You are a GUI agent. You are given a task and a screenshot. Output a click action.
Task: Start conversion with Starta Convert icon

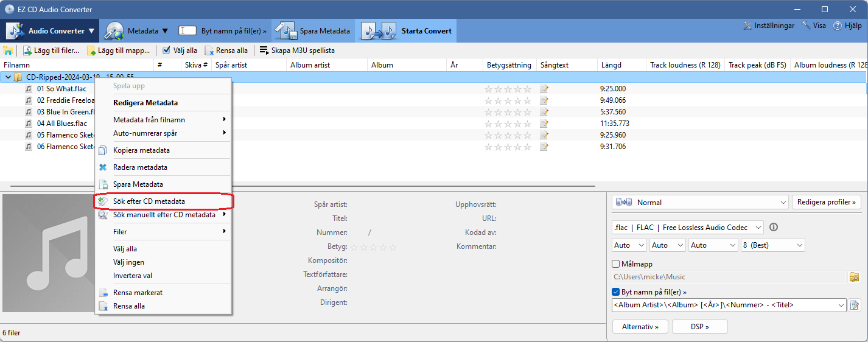click(x=376, y=30)
